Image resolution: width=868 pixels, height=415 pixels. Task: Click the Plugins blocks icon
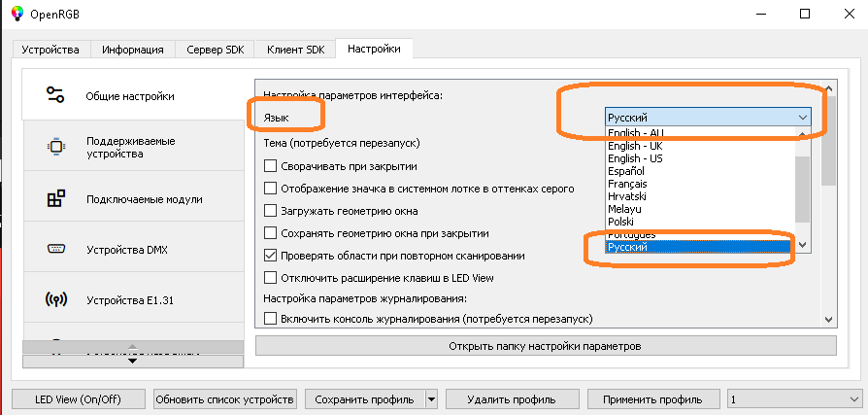tap(55, 198)
